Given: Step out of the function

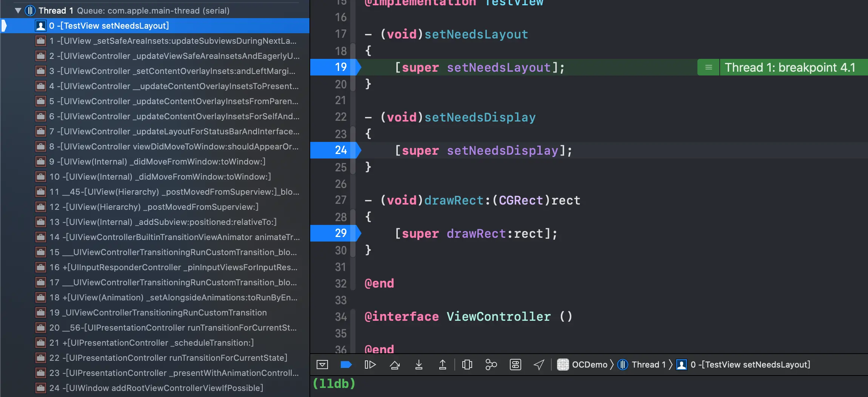Looking at the screenshot, I should pyautogui.click(x=443, y=365).
